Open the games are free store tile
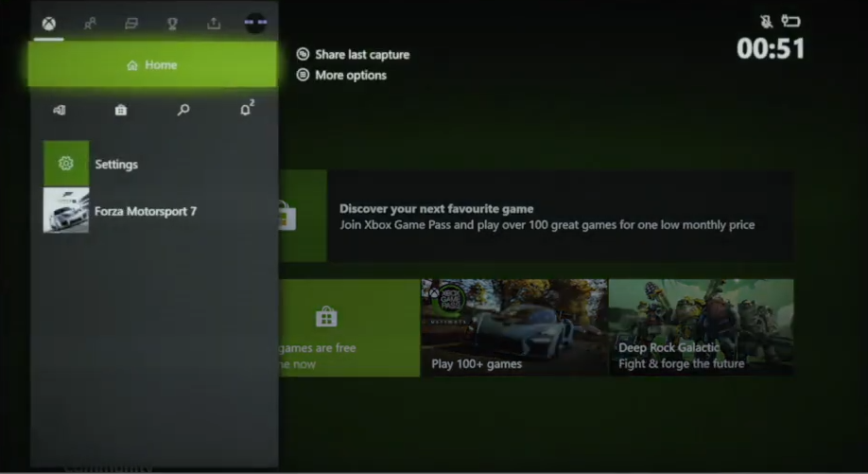868x474 pixels. (x=349, y=327)
